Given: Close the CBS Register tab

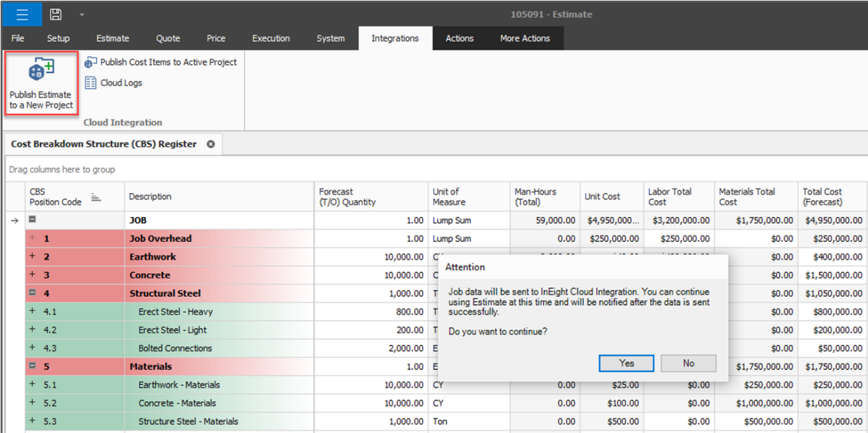Looking at the screenshot, I should pos(211,144).
